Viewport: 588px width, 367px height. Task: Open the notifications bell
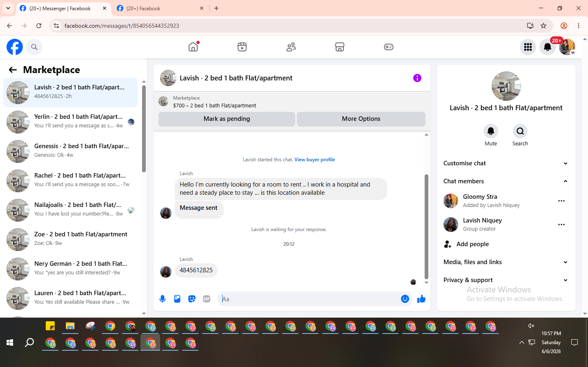(x=548, y=47)
